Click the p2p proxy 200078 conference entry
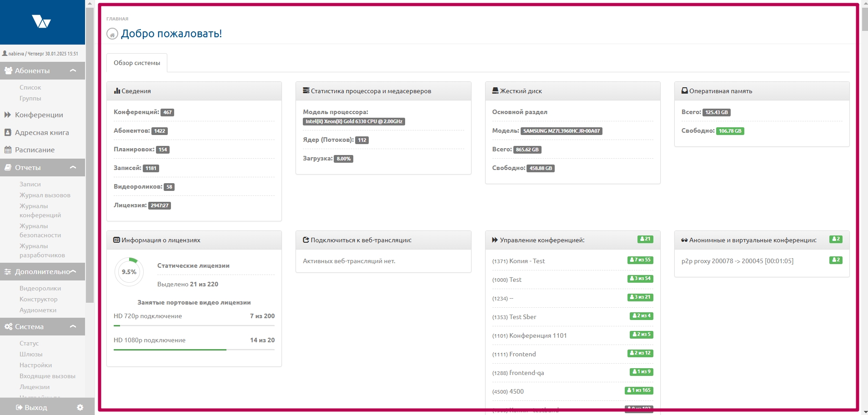This screenshot has width=868, height=415. (x=737, y=261)
